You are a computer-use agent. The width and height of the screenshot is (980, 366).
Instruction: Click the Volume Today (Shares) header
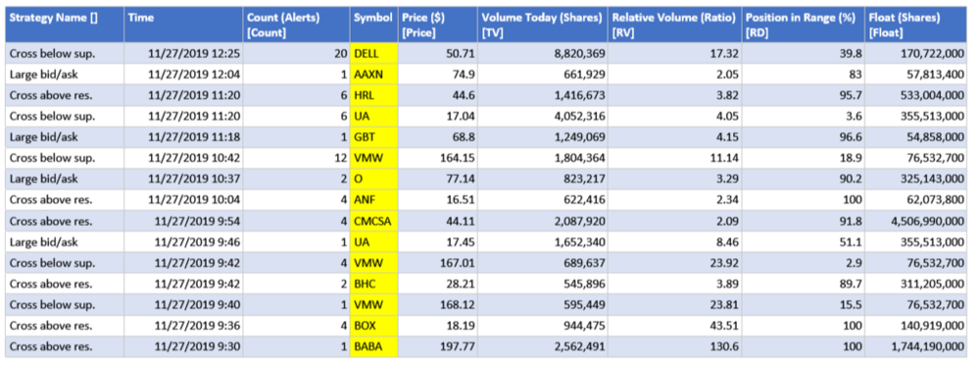(x=544, y=25)
